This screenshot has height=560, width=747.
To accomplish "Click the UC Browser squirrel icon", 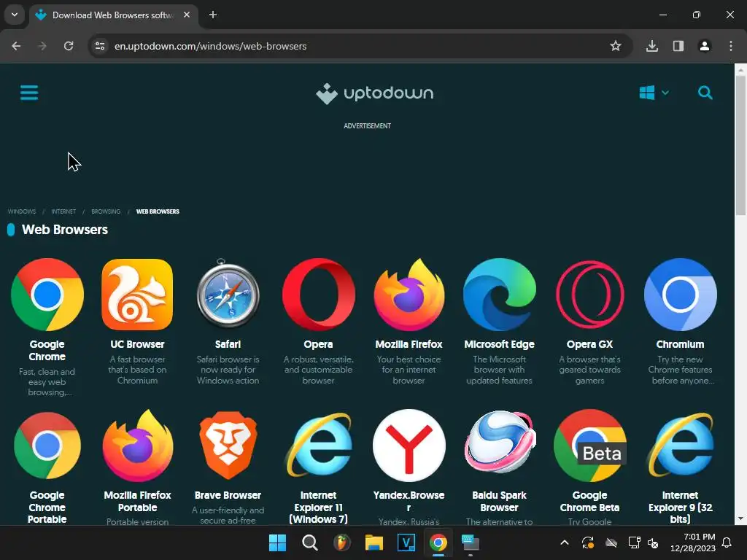I will pos(137,295).
